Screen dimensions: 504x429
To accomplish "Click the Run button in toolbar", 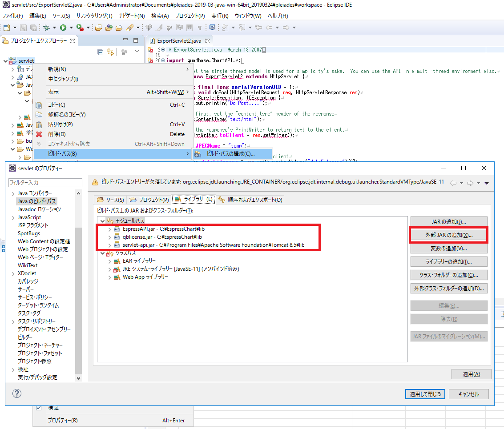I will pyautogui.click(x=63, y=28).
